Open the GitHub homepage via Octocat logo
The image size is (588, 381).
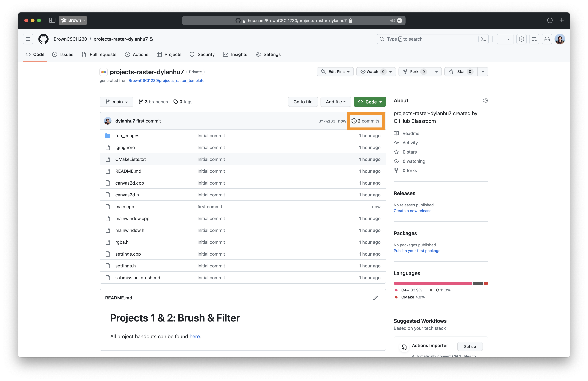(x=43, y=39)
